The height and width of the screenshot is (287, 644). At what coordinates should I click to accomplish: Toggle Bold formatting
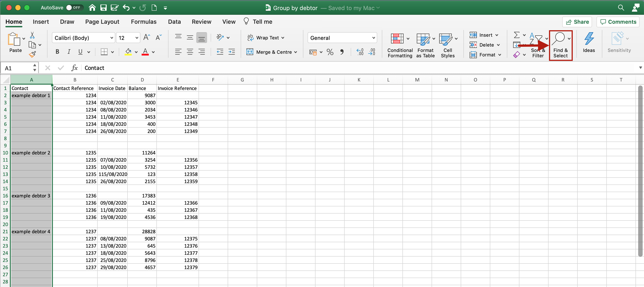tap(57, 52)
